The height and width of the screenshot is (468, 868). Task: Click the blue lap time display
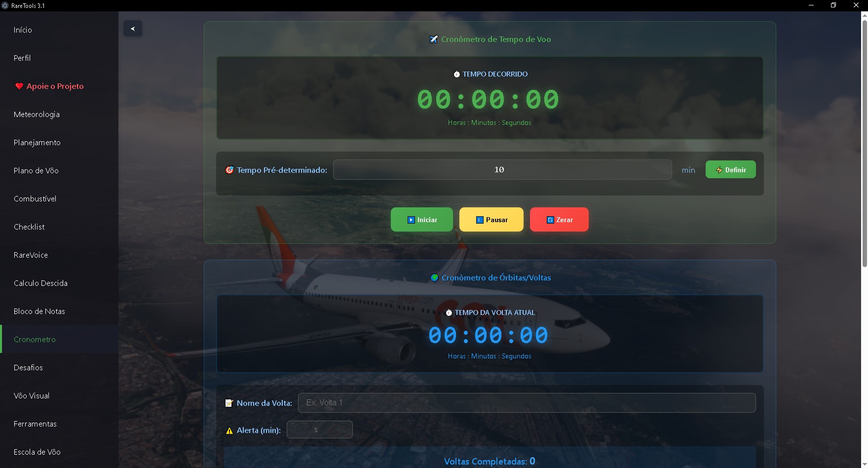488,335
